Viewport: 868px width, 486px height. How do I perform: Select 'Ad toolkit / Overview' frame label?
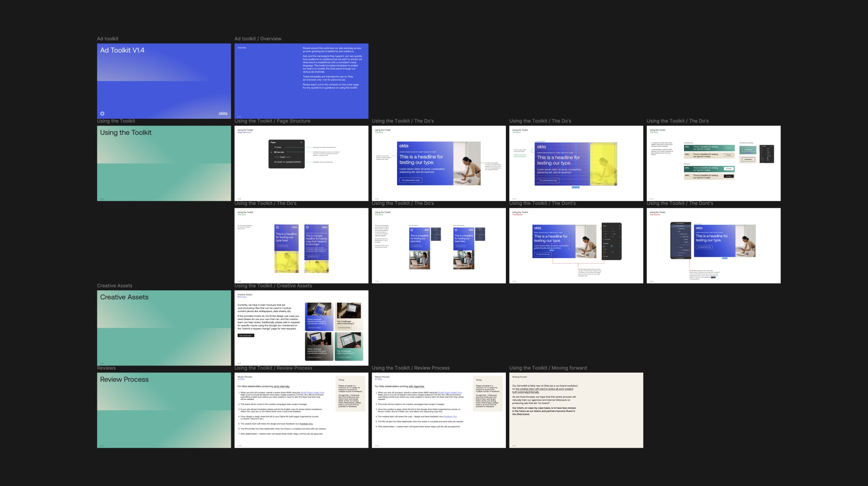[x=258, y=39]
